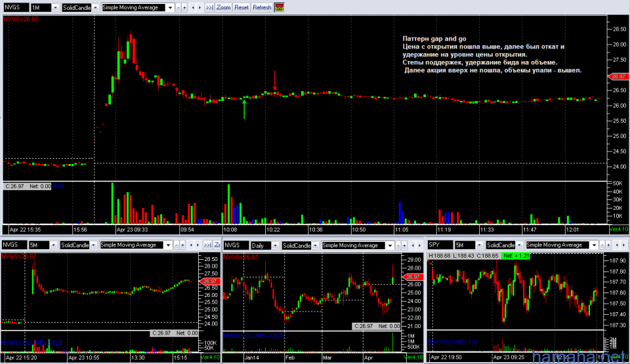Click the 26.97 price marker on the Daily chart

(412, 277)
